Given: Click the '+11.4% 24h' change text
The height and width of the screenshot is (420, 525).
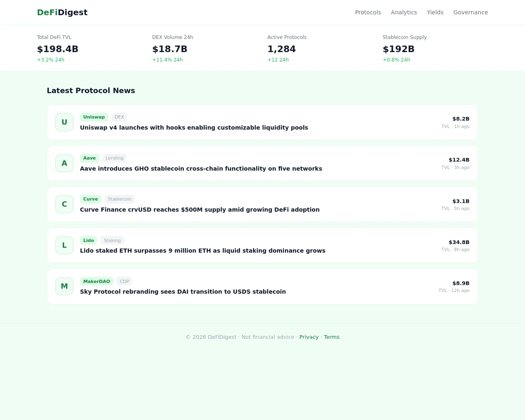Looking at the screenshot, I should tap(168, 60).
